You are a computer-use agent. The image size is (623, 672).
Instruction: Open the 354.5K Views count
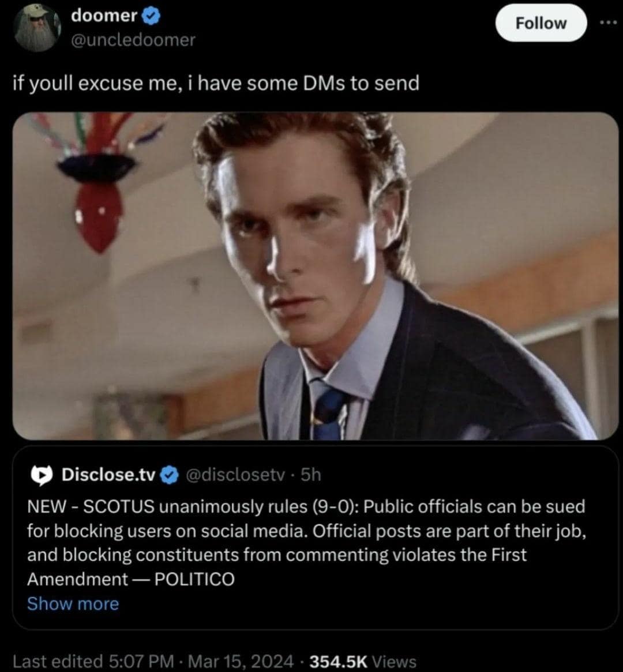[363, 661]
